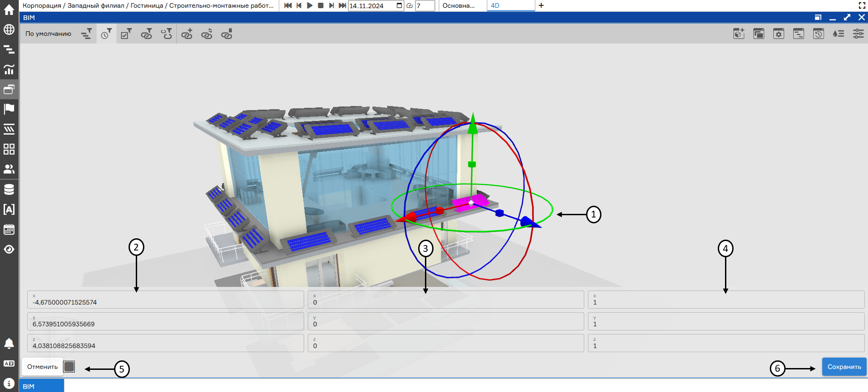The height and width of the screenshot is (392, 868).
Task: Open the history clock panel icon
Action: (x=819, y=34)
